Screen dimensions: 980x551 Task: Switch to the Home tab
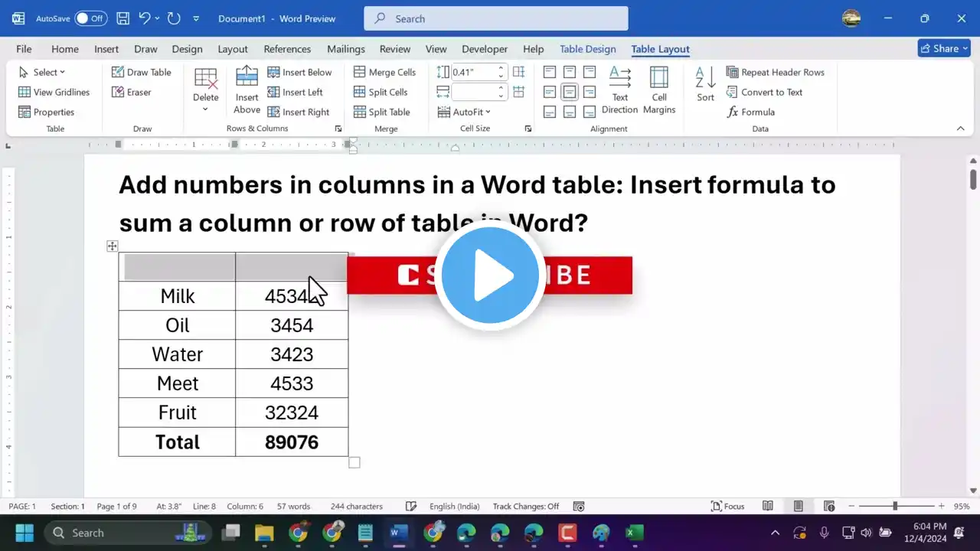pyautogui.click(x=65, y=49)
